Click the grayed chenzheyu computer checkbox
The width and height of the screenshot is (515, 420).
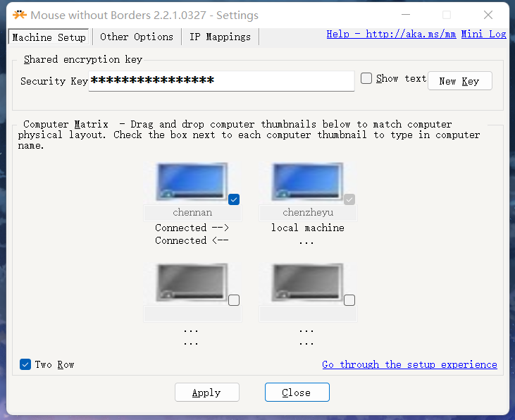pos(349,199)
